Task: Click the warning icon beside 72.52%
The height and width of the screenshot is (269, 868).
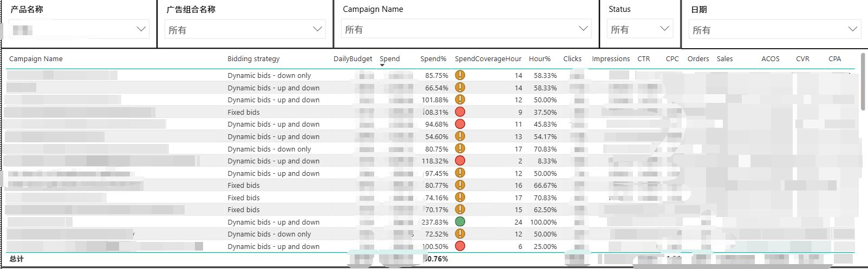Action: tap(460, 233)
